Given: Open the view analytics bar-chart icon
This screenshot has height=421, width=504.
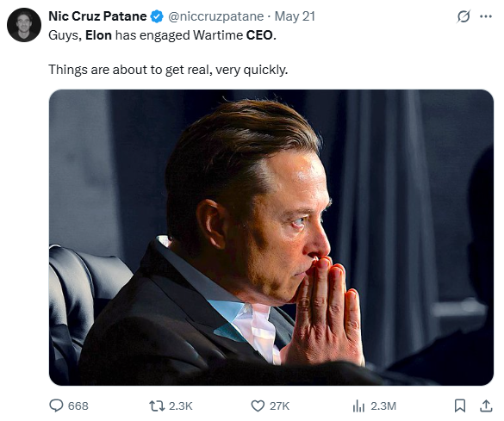Looking at the screenshot, I should 358,406.
